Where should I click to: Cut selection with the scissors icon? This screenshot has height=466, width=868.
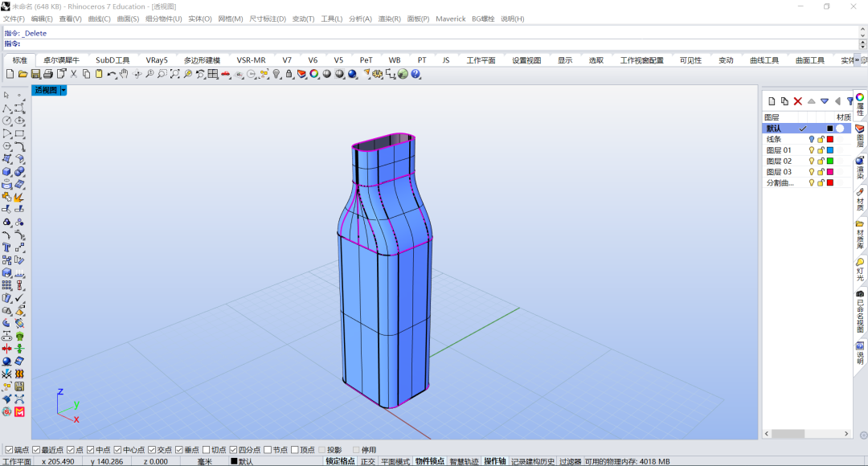[74, 74]
